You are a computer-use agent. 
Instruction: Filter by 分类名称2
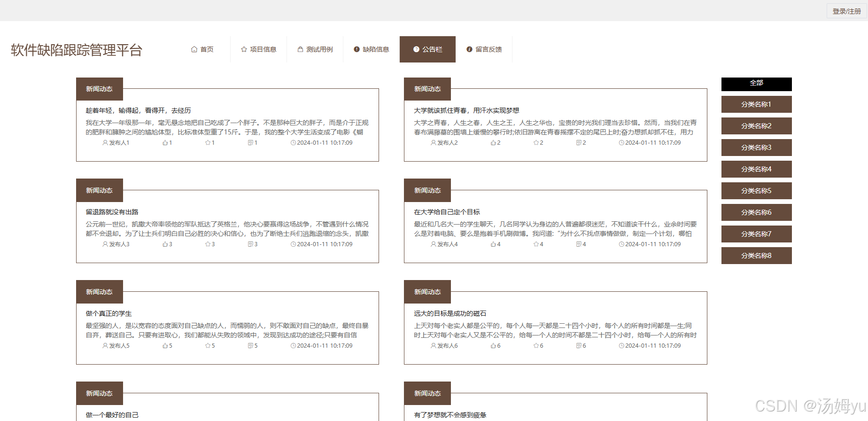pyautogui.click(x=757, y=126)
